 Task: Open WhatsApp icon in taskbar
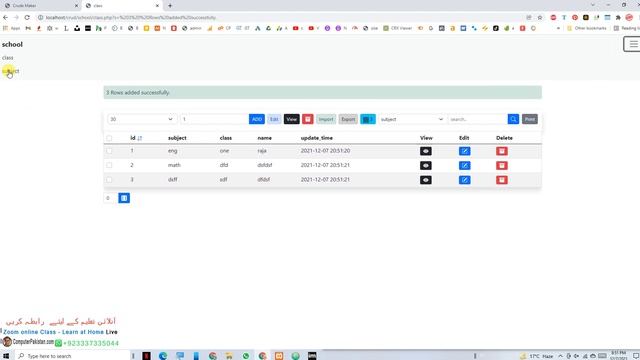click(x=246, y=356)
